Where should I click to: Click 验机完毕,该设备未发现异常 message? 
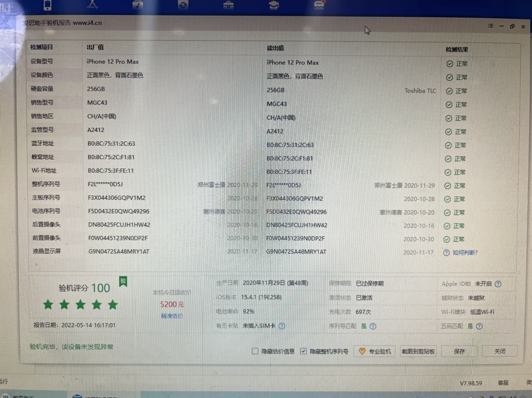click(71, 347)
